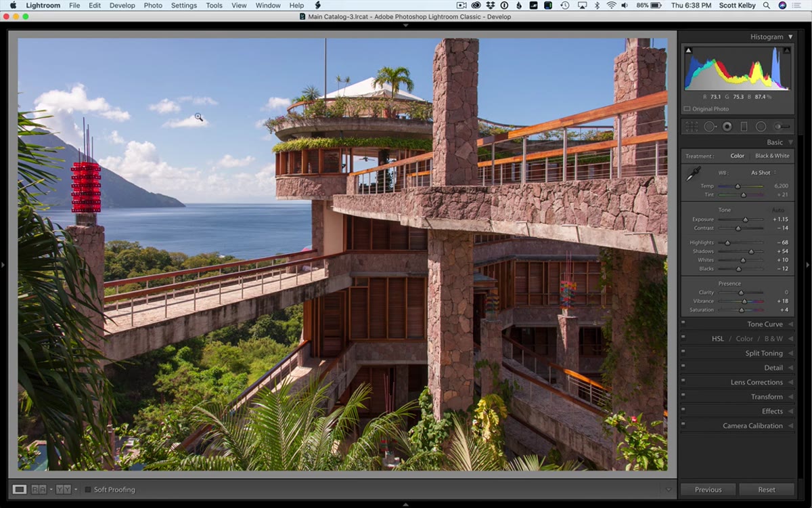Click the Exposure slider handle
Viewport: 812px width, 508px height.
(x=745, y=219)
